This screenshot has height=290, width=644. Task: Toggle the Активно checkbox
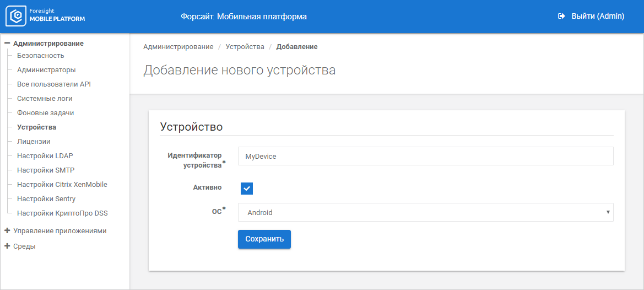tap(246, 188)
